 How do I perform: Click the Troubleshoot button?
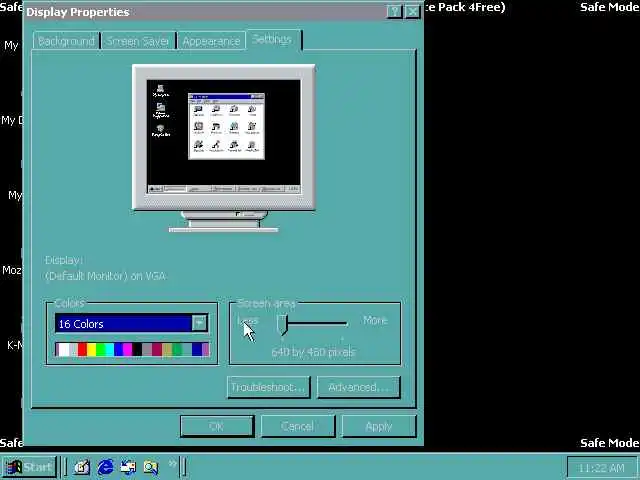pyautogui.click(x=268, y=387)
